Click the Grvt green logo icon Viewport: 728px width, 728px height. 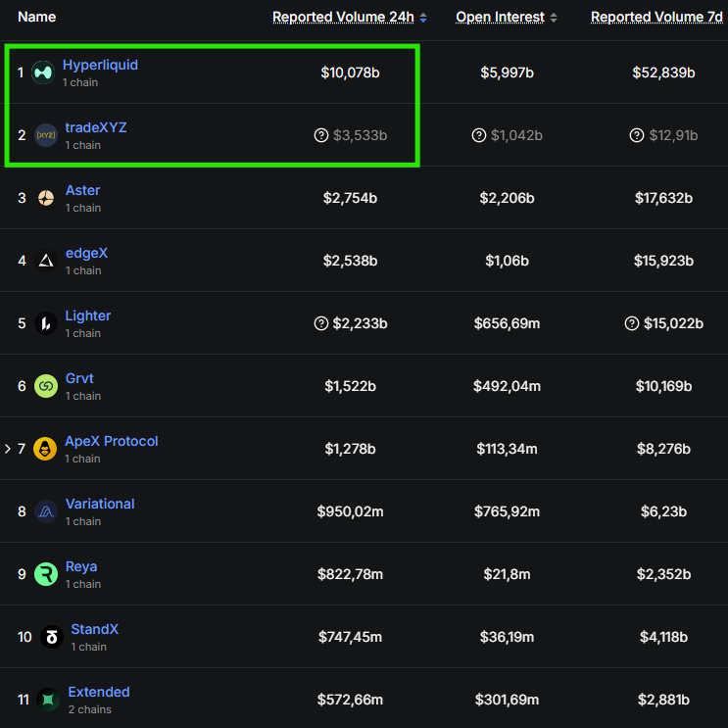tap(46, 386)
